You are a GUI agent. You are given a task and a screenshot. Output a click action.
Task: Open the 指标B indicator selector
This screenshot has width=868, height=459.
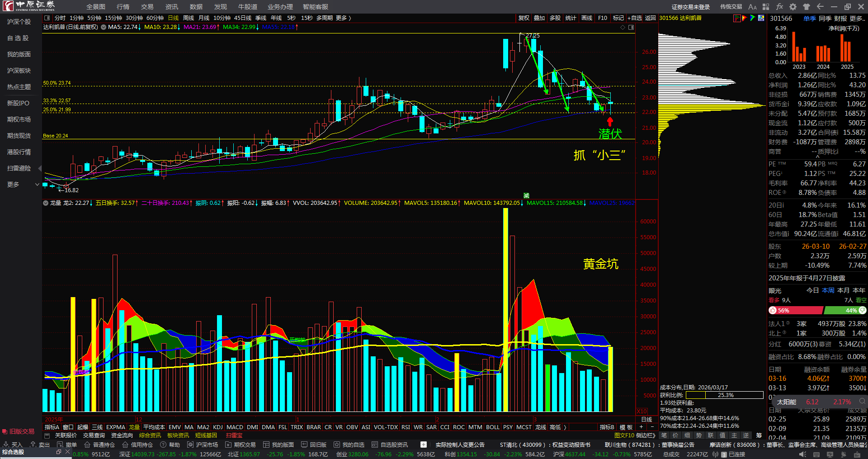tap(607, 427)
